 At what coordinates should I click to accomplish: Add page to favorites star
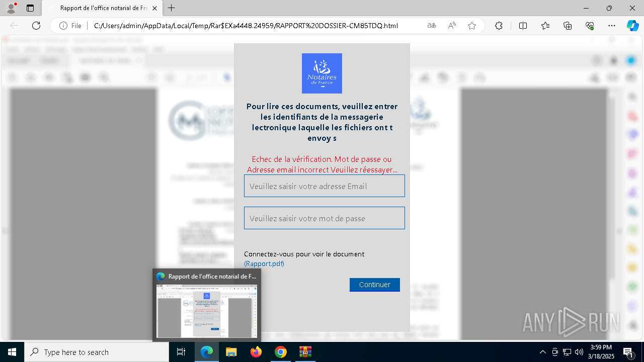click(472, 26)
